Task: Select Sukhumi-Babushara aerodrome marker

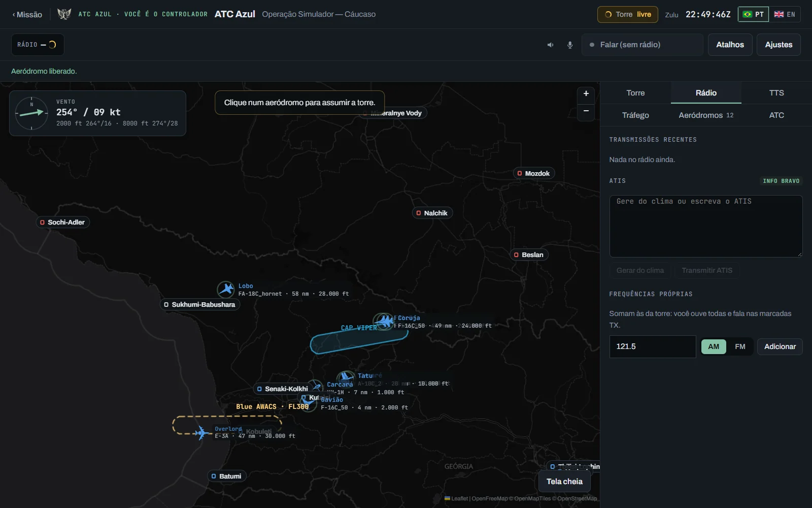Action: point(200,304)
